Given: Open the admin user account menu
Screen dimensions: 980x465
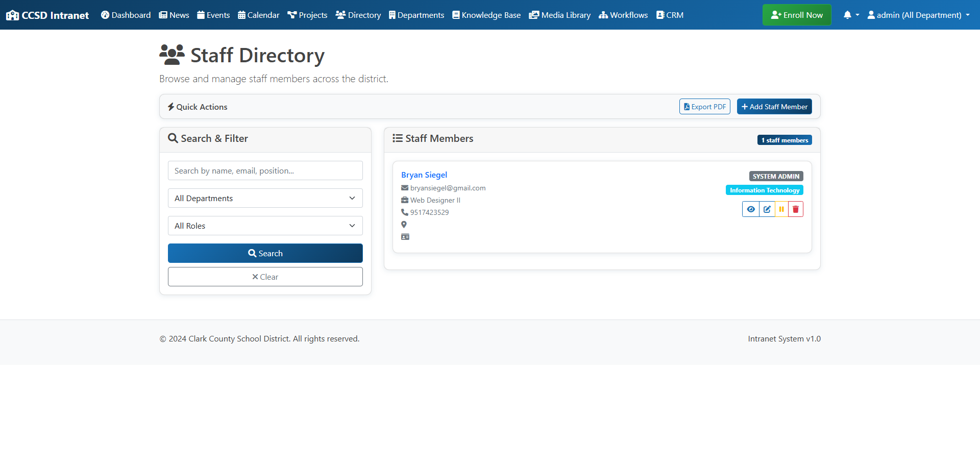Looking at the screenshot, I should click(x=918, y=15).
